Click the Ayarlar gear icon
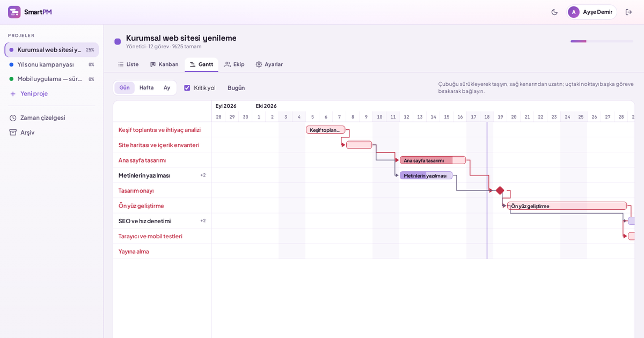644x338 pixels. pyautogui.click(x=259, y=64)
